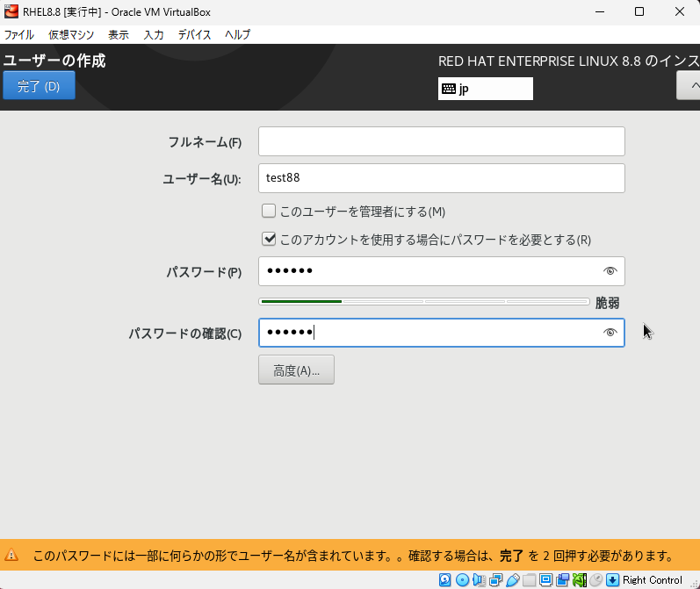Screen dimensions: 700x589
Task: Click the パスワード(P) label
Action: [x=204, y=272]
